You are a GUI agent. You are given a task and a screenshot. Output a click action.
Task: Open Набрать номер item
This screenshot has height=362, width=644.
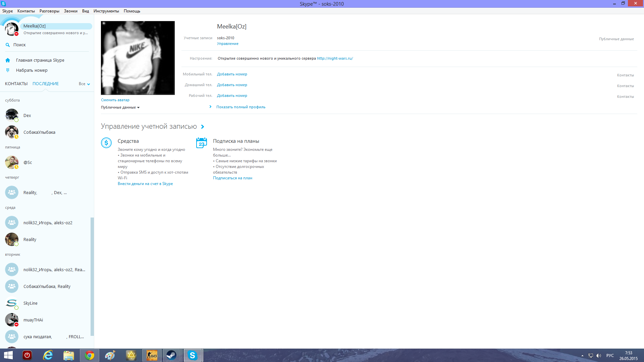point(32,70)
